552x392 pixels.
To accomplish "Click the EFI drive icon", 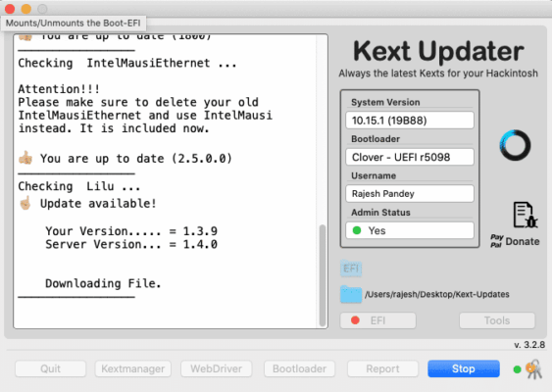I will [351, 269].
